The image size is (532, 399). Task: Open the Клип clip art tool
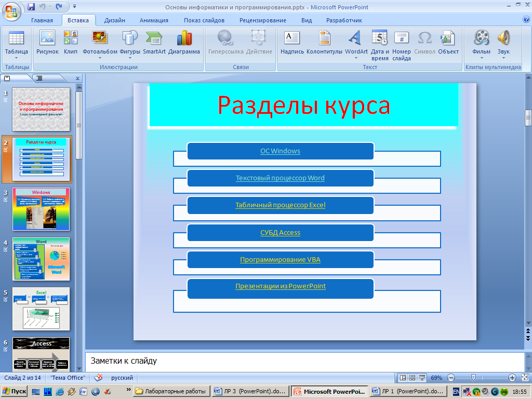pyautogui.click(x=71, y=43)
